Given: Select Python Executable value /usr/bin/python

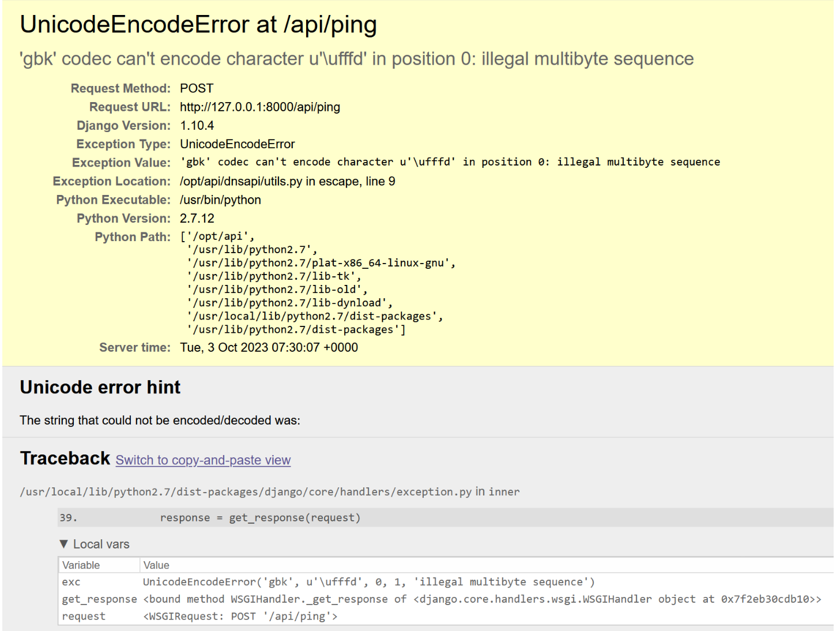Looking at the screenshot, I should click(x=220, y=200).
